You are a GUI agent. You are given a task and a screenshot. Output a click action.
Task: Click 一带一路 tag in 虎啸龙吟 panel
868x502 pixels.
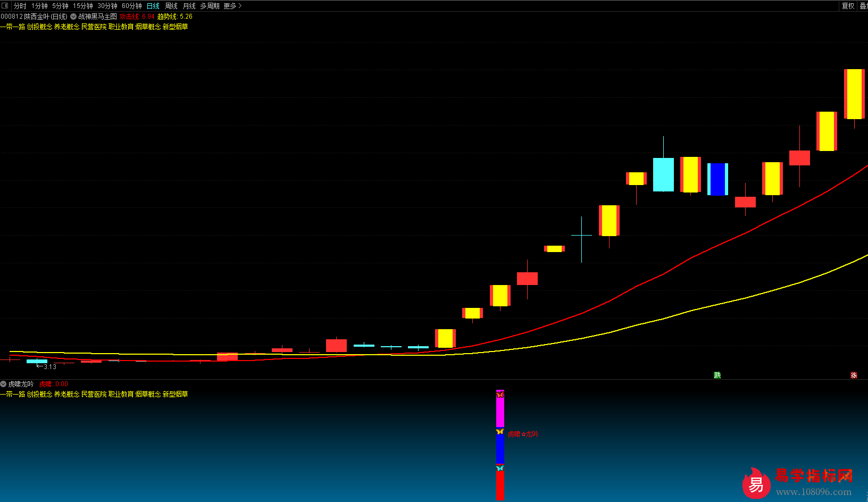(13, 394)
